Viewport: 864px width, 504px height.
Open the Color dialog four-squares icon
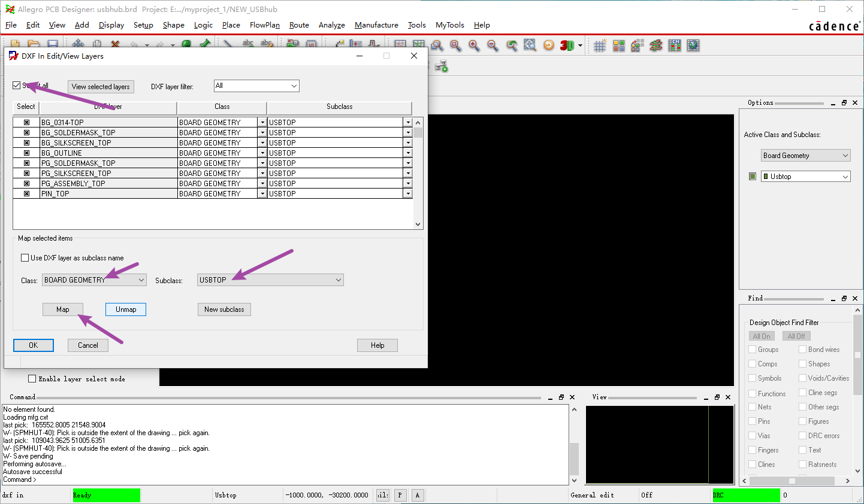coord(619,45)
